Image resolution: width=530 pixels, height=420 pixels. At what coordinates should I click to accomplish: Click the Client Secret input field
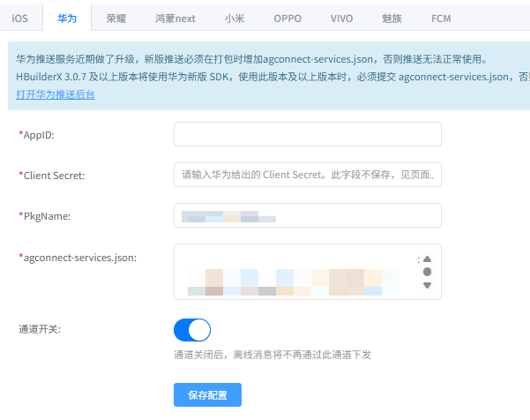pos(308,175)
